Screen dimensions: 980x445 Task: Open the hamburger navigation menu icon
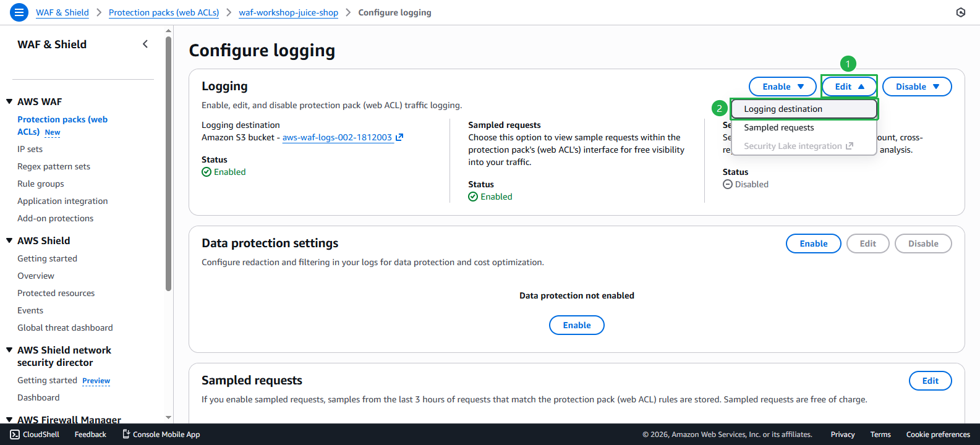(x=19, y=12)
